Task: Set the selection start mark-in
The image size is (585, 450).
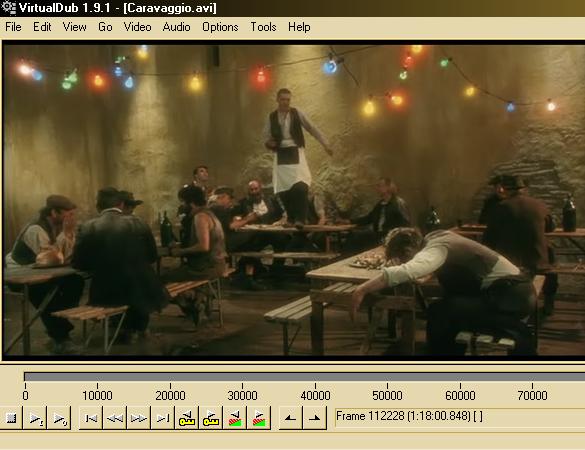Action: tap(291, 418)
